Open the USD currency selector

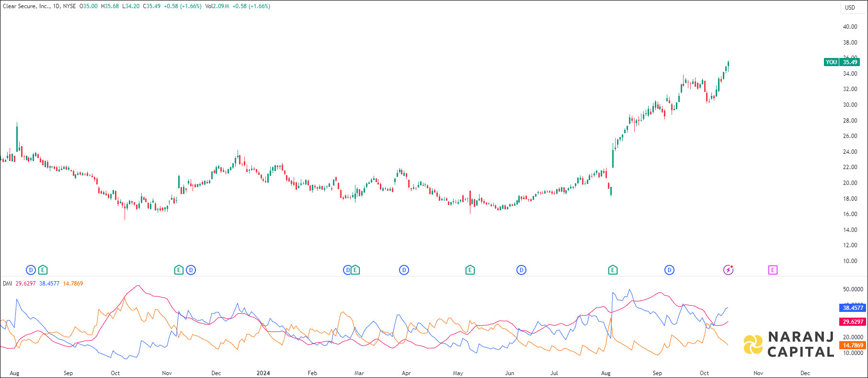pyautogui.click(x=850, y=7)
